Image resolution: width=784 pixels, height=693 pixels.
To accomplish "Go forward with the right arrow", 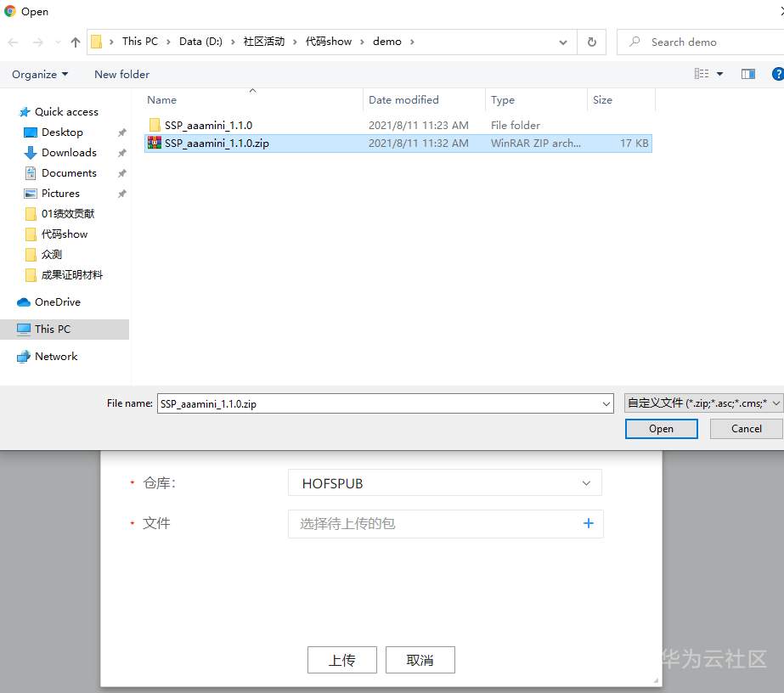I will [37, 42].
